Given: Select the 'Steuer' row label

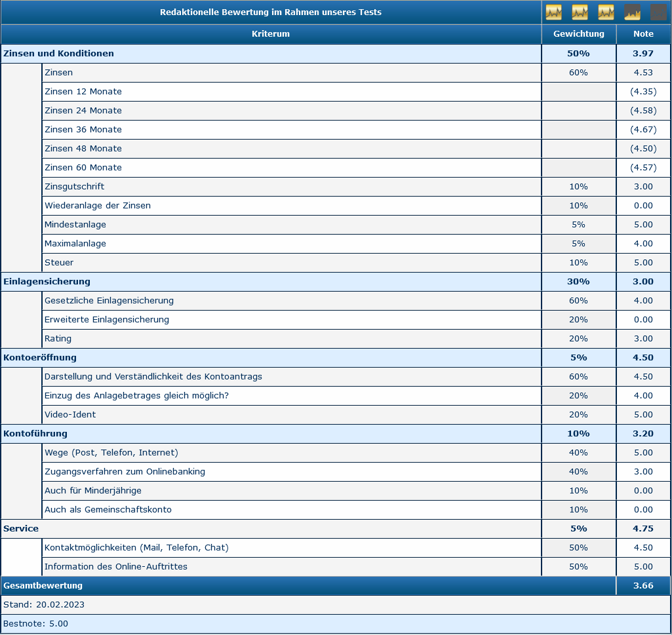Looking at the screenshot, I should coord(59,263).
